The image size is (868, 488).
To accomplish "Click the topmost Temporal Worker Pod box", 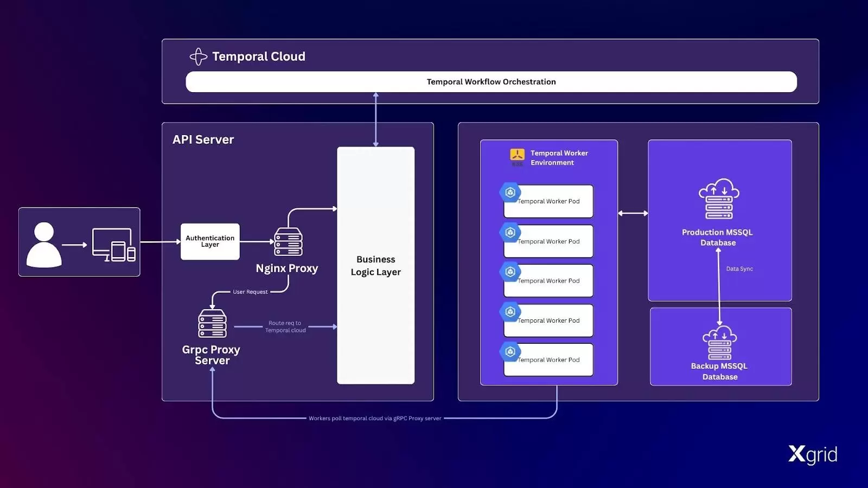I will coord(548,201).
